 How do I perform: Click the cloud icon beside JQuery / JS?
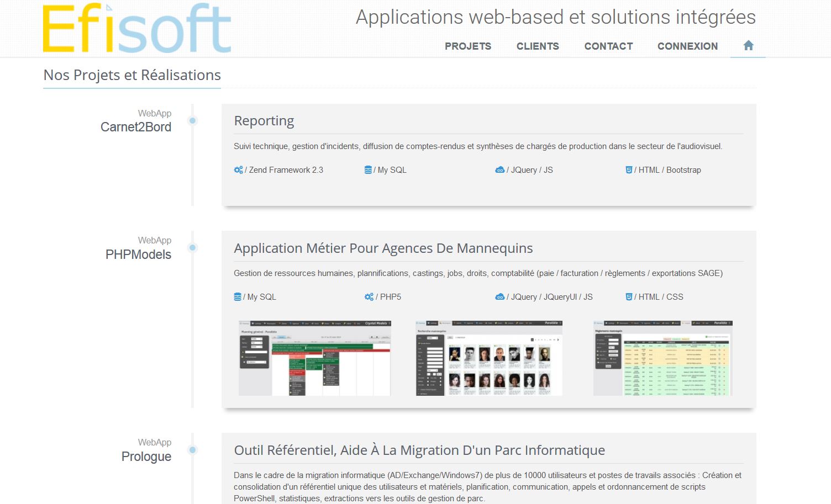click(499, 170)
